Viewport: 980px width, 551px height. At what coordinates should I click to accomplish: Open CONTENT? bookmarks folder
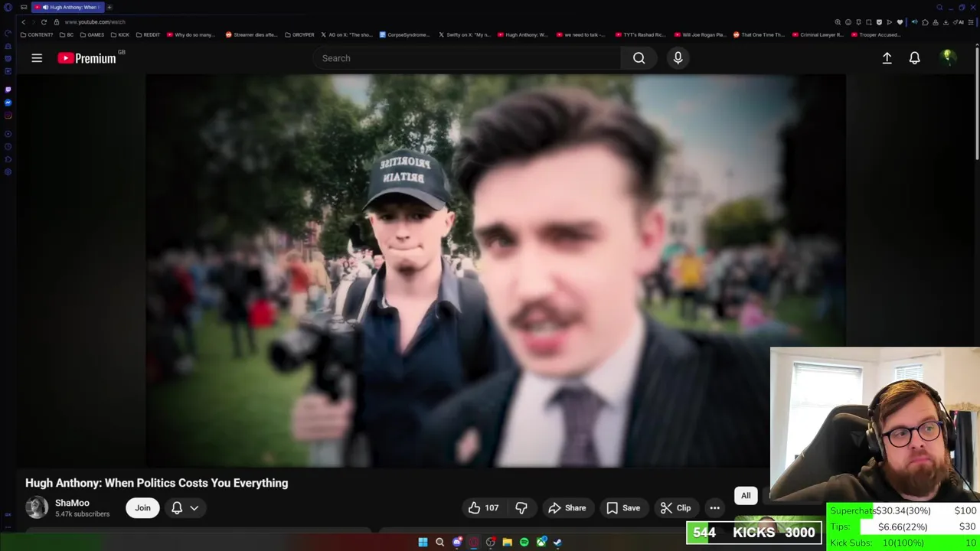tap(37, 34)
